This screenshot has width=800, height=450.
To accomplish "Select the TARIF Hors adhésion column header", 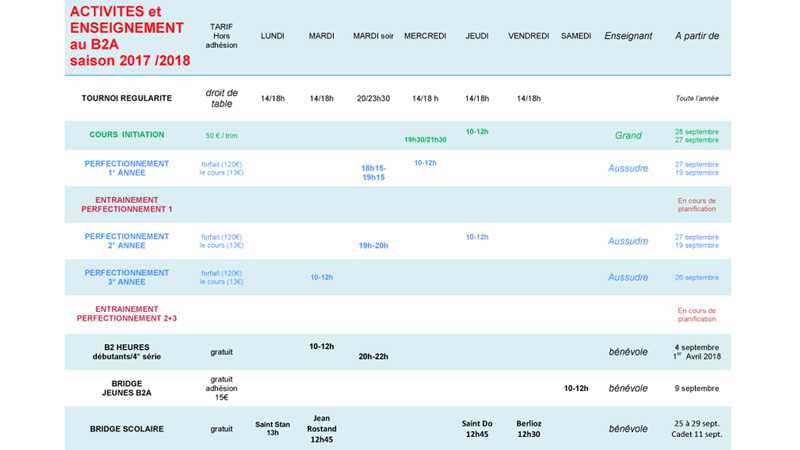I will pyautogui.click(x=222, y=36).
